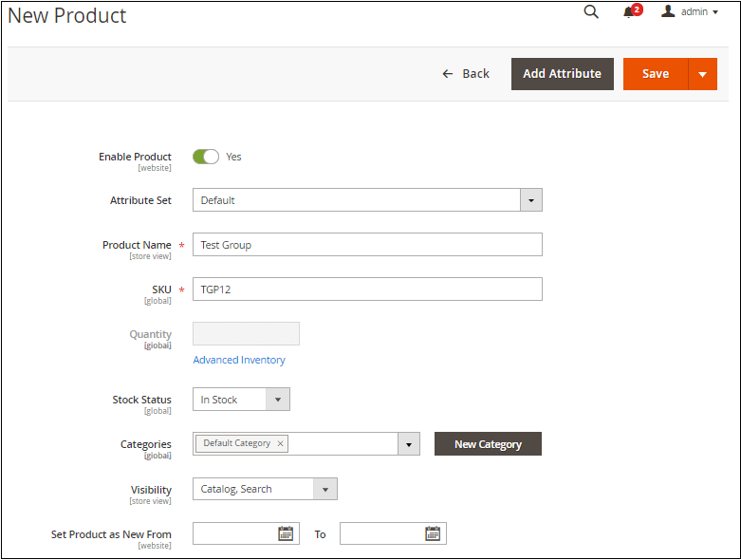The height and width of the screenshot is (560, 741).
Task: Save the new product
Action: tap(656, 74)
